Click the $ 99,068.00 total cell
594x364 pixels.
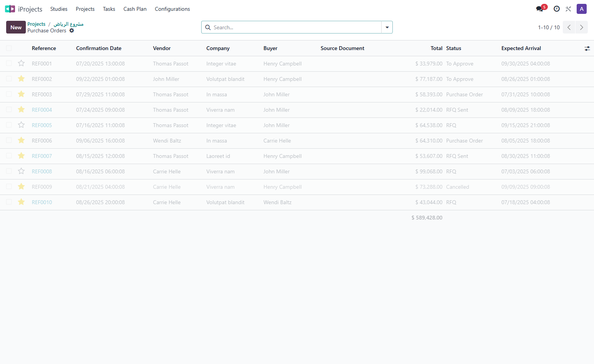click(x=429, y=171)
